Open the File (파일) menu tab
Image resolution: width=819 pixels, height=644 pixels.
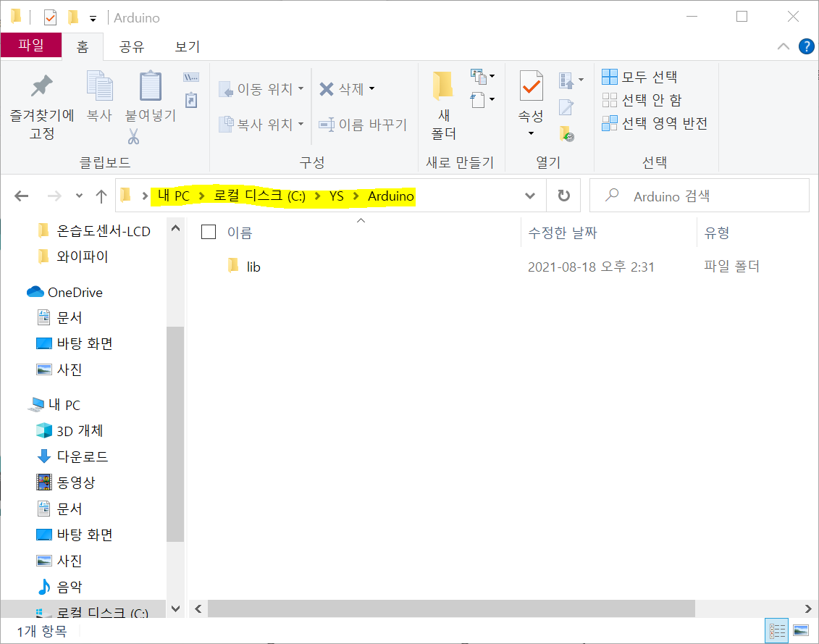click(31, 45)
